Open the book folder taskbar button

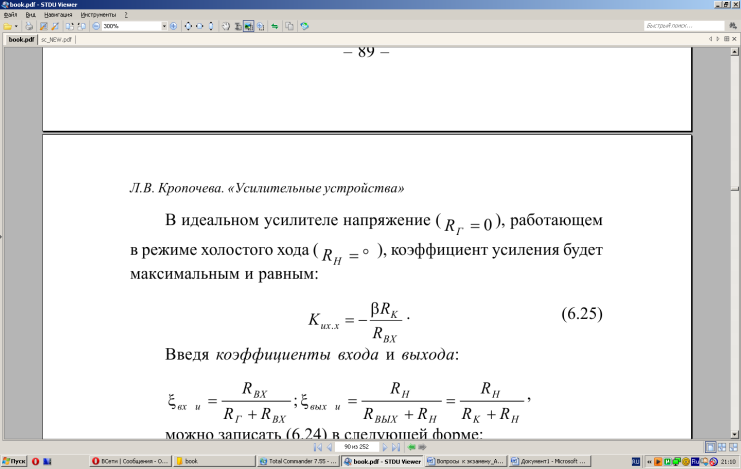tap(214, 461)
